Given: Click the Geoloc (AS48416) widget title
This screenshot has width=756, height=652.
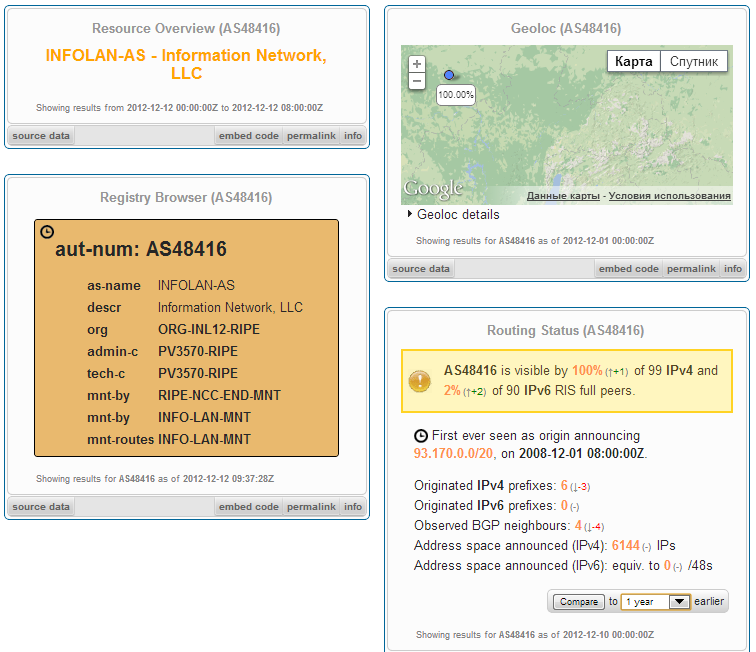Looking at the screenshot, I should coord(566,28).
